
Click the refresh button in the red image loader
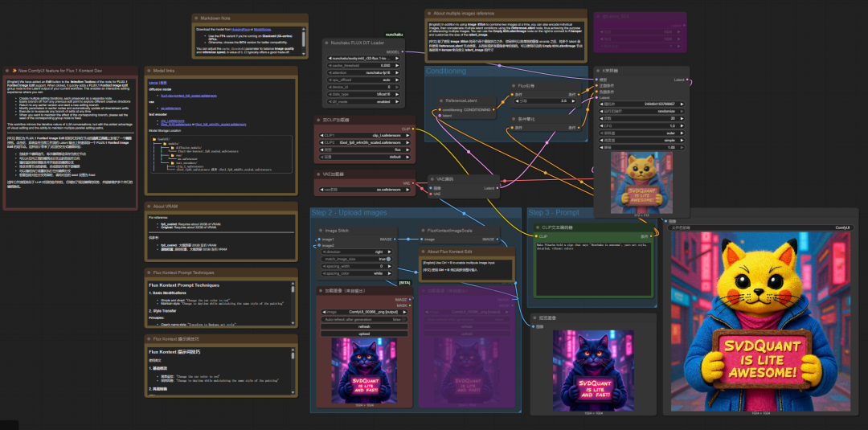pyautogui.click(x=364, y=326)
